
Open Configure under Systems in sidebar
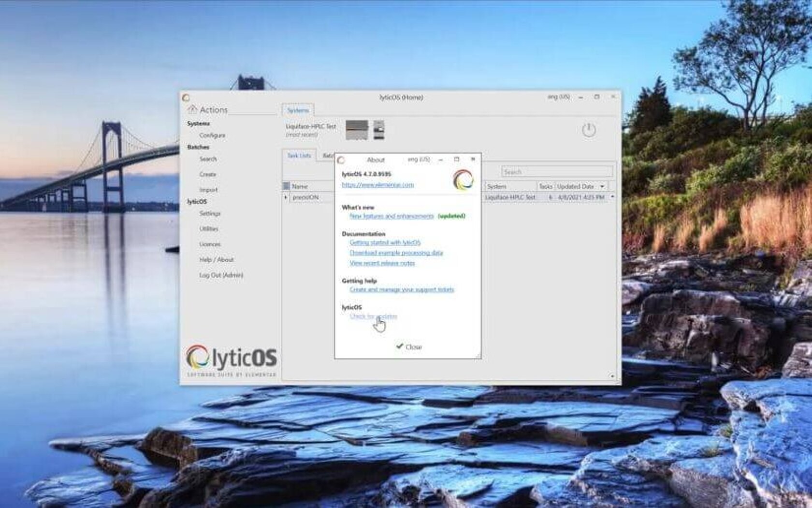212,135
